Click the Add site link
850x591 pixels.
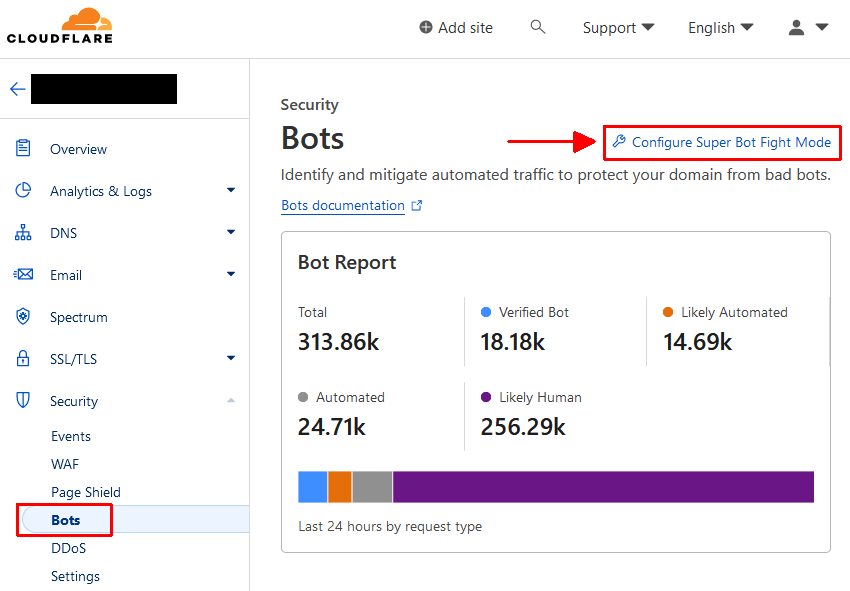pyautogui.click(x=465, y=28)
